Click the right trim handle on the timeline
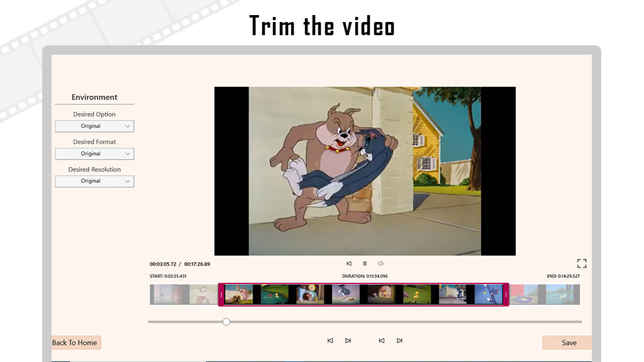The height and width of the screenshot is (362, 644). coord(506,294)
